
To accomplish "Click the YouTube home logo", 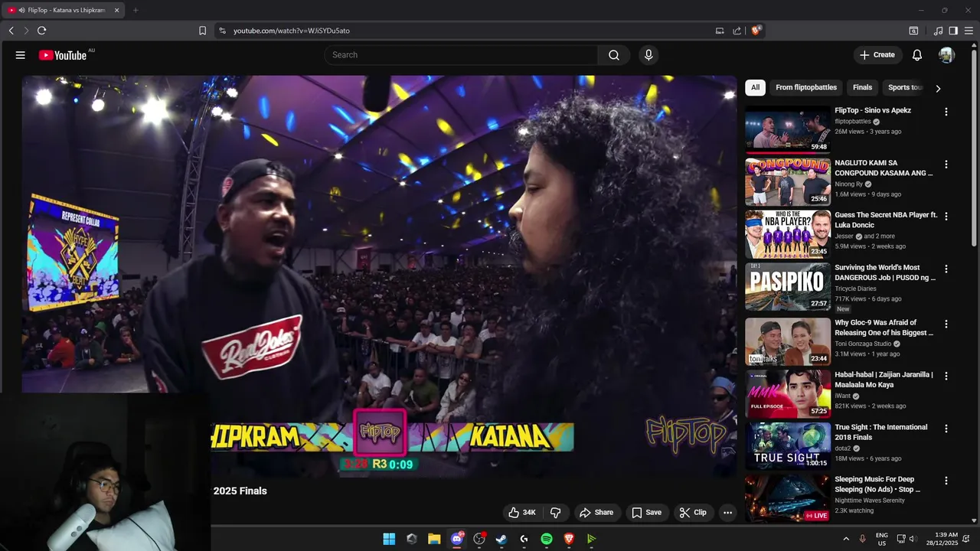I will click(x=63, y=55).
